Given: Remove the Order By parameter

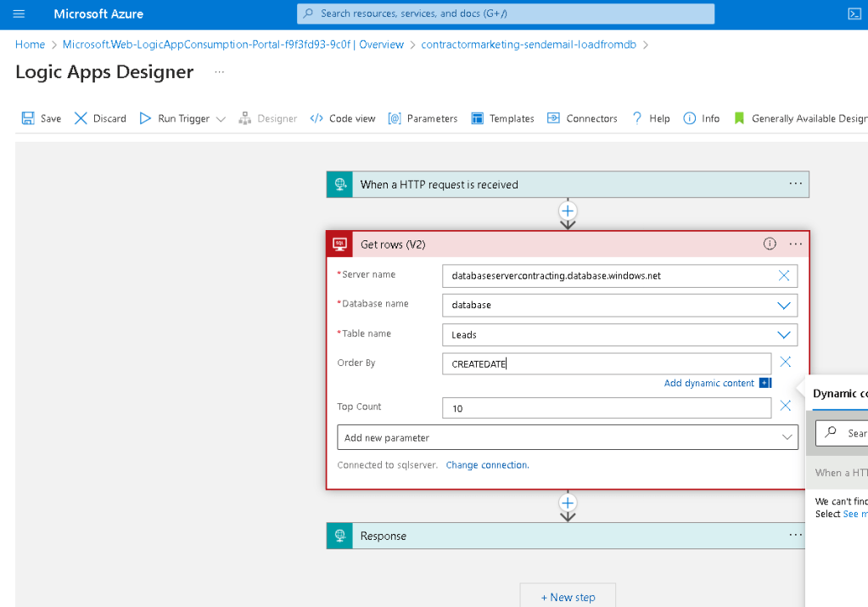Looking at the screenshot, I should (786, 363).
